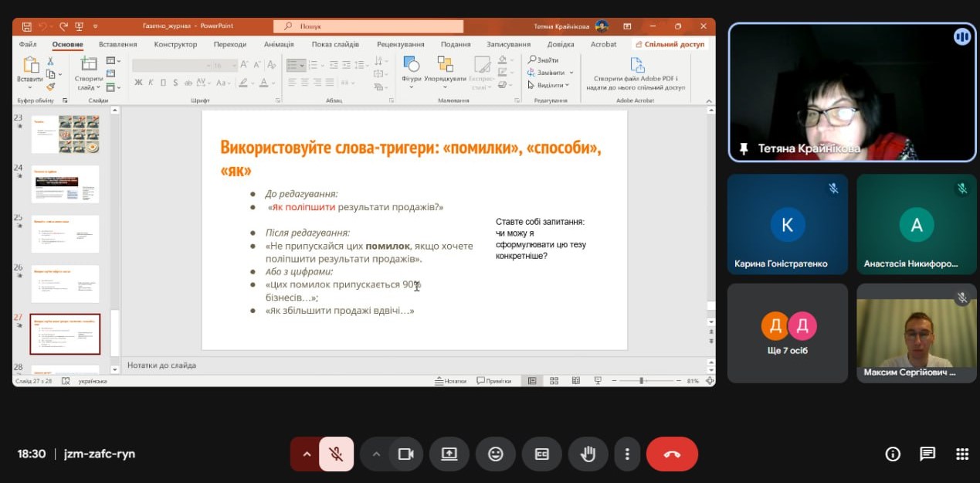Viewport: 980px width, 483px height.
Task: Open the emoji reactions button
Action: tap(496, 454)
